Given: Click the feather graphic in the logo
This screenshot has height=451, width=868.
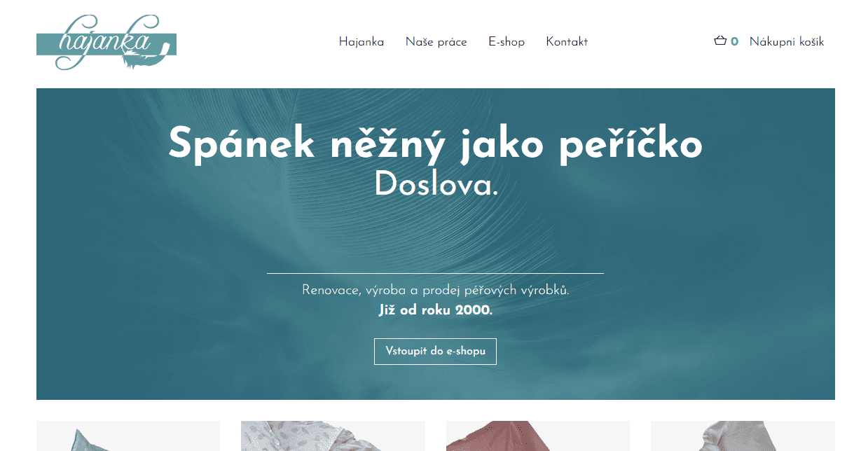Looking at the screenshot, I should [147, 56].
